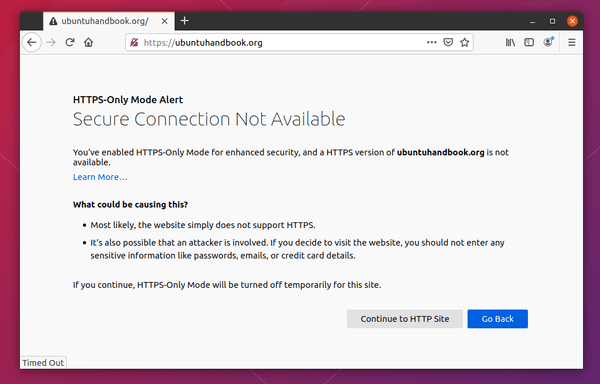Open the Firefox hamburger menu

click(572, 42)
